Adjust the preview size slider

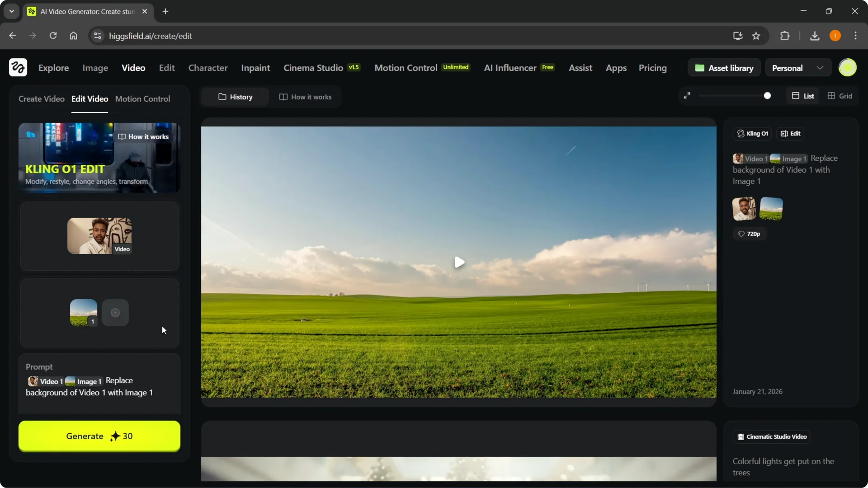tap(767, 95)
